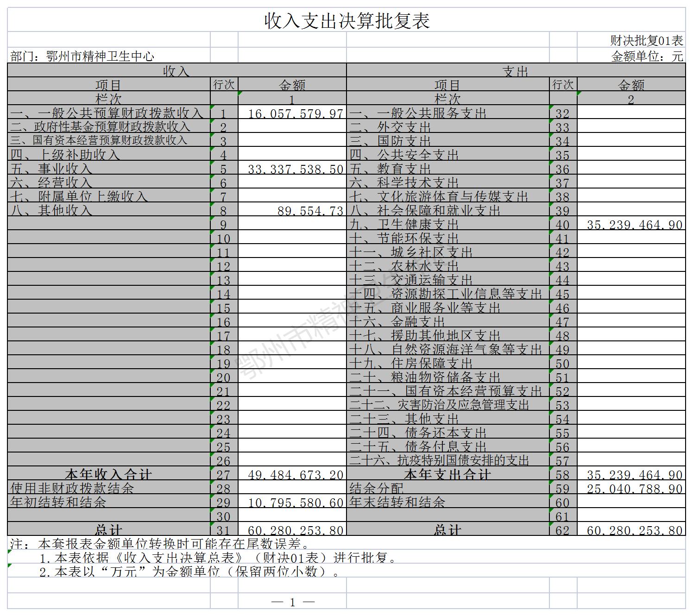Select the 其他收入 label cell
Image resolution: width=693 pixels, height=616 pixels.
point(109,210)
